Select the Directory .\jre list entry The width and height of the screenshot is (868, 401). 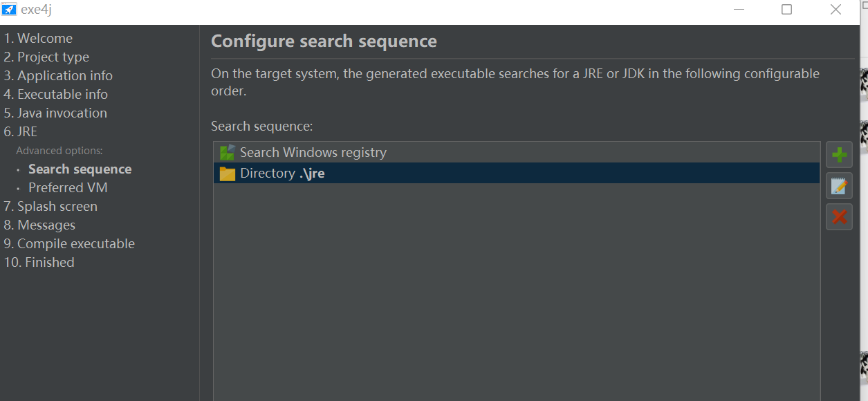tap(516, 174)
